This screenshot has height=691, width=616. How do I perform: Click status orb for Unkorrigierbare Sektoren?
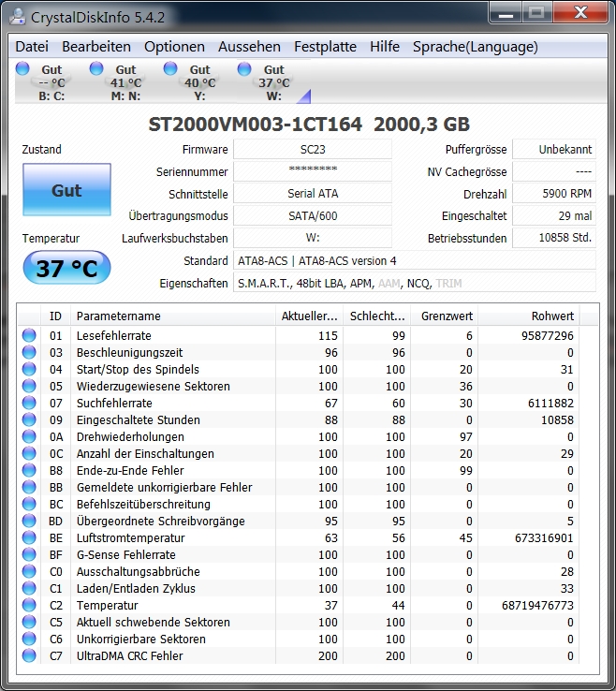coord(29,639)
